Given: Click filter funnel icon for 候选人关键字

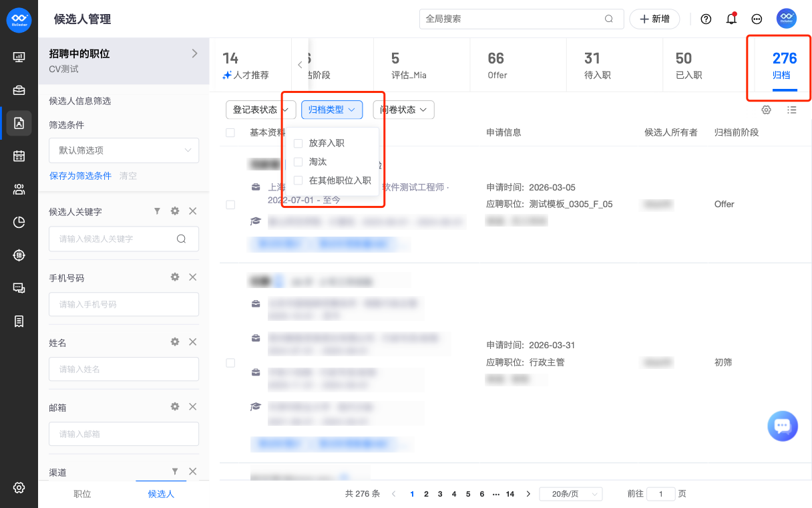Looking at the screenshot, I should [x=157, y=211].
